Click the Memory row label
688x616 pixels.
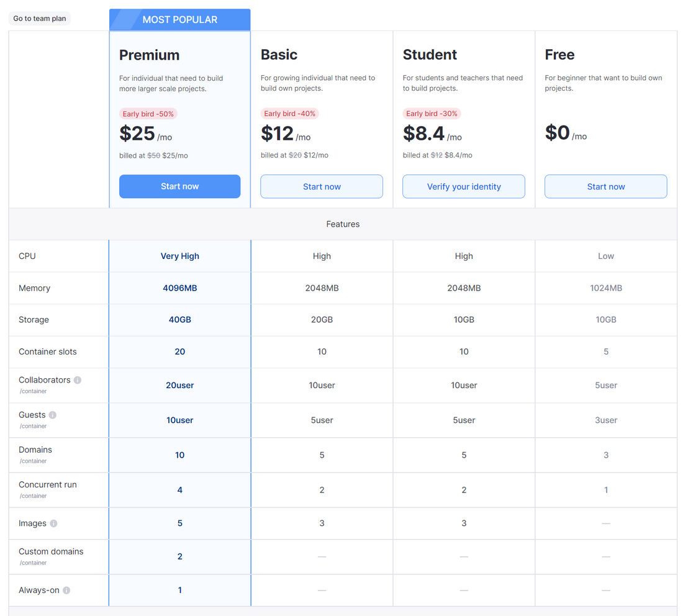coord(34,288)
